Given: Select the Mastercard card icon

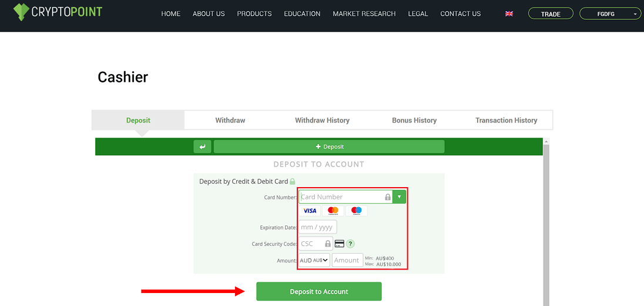Looking at the screenshot, I should (333, 211).
